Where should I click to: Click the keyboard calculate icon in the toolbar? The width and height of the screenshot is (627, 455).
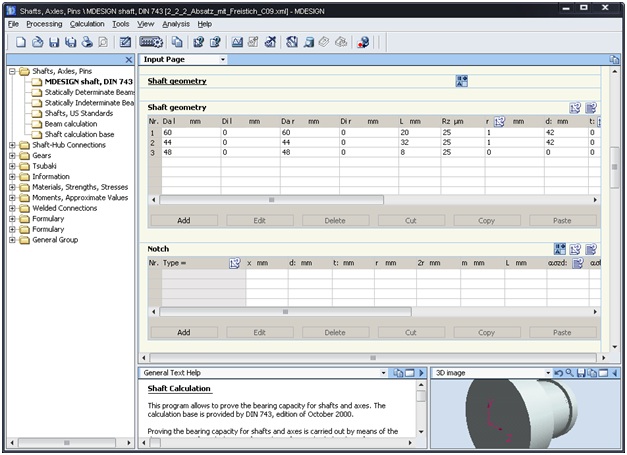coord(151,43)
